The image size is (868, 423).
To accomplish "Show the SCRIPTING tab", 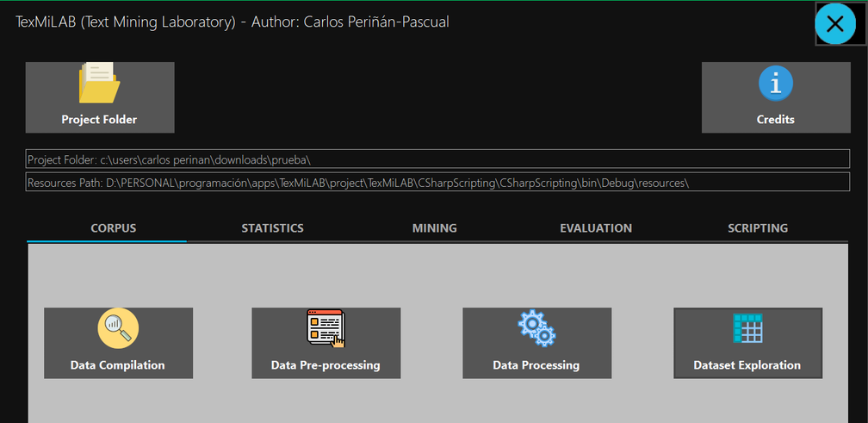I will [758, 228].
